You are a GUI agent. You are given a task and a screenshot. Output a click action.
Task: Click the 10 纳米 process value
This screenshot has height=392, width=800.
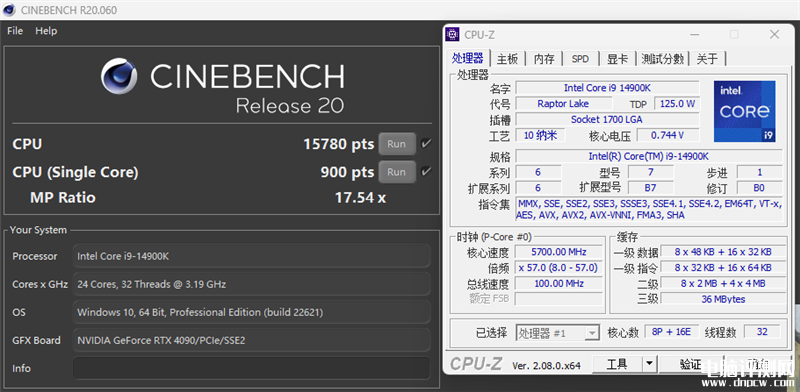click(x=540, y=135)
